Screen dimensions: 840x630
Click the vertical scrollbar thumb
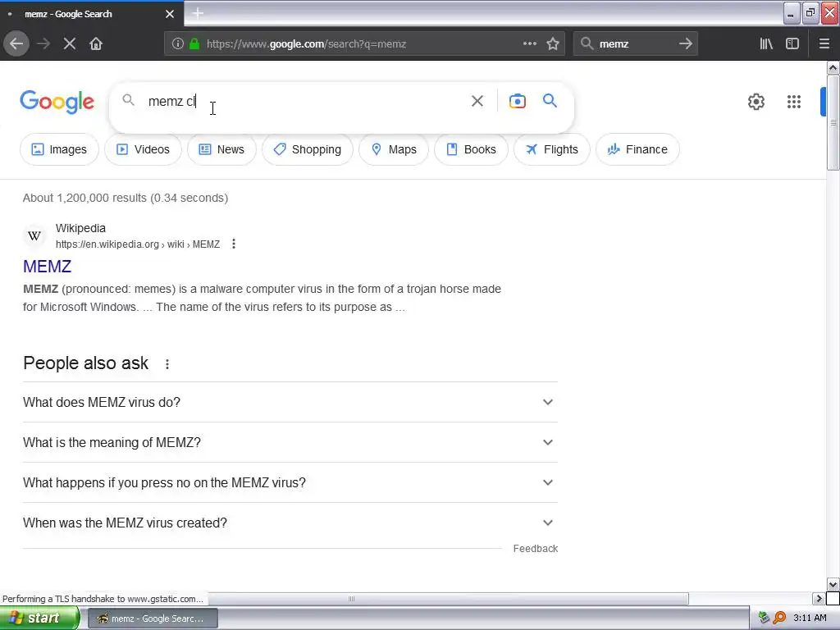833,123
